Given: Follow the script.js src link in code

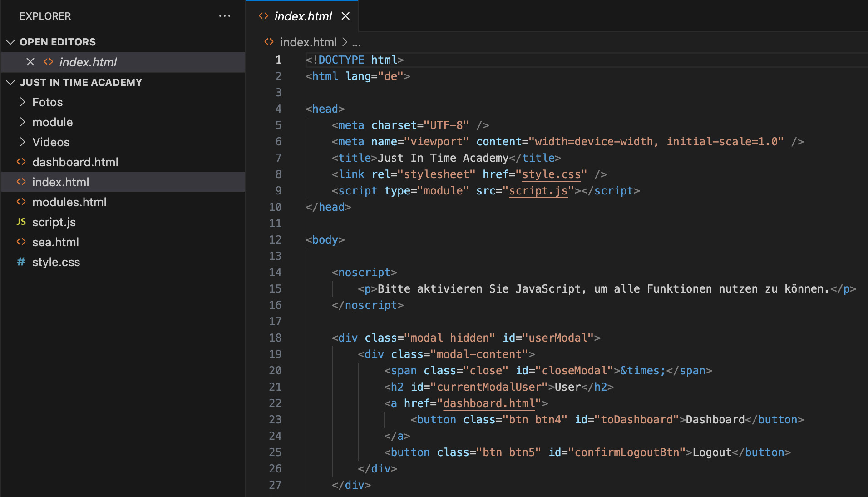Looking at the screenshot, I should pos(538,191).
